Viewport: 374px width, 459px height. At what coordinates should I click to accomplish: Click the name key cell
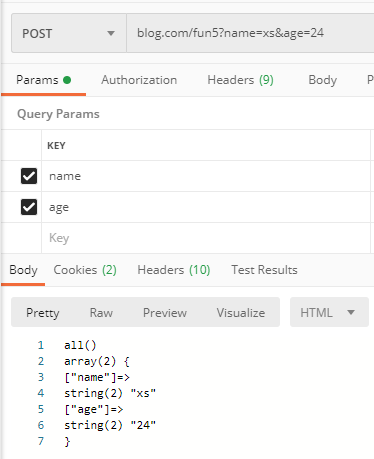tap(206, 176)
